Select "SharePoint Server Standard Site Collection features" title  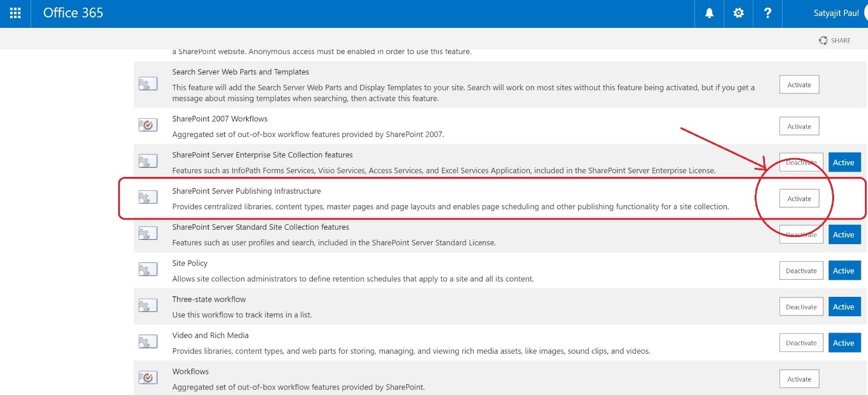(x=261, y=227)
